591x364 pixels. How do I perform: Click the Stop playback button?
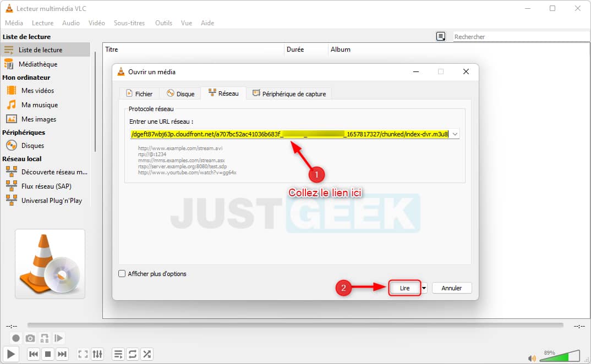pos(48,354)
